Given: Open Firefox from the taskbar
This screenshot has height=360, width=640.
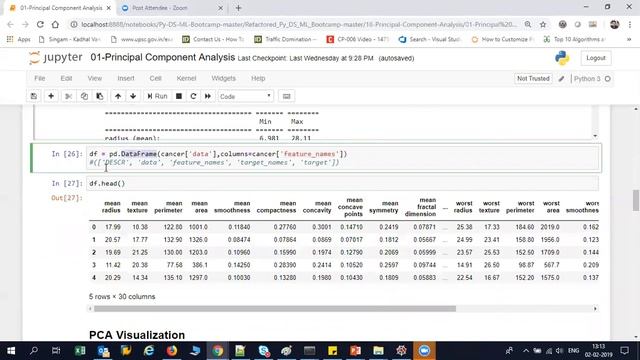Looking at the screenshot, I should (172, 351).
